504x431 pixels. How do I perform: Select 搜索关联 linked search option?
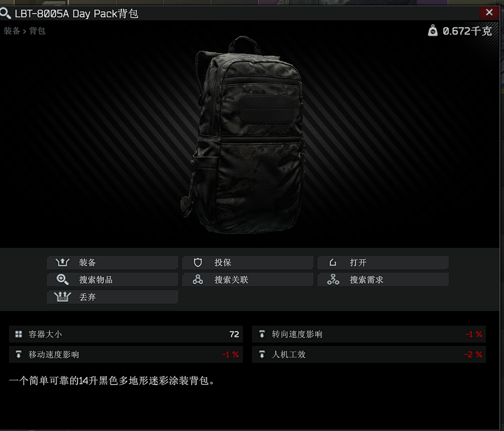click(247, 279)
